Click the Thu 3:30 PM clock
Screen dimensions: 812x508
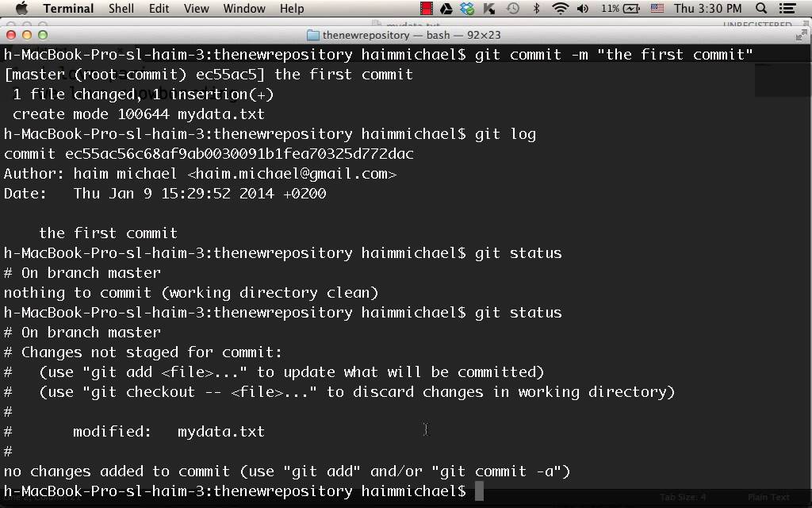tap(707, 8)
